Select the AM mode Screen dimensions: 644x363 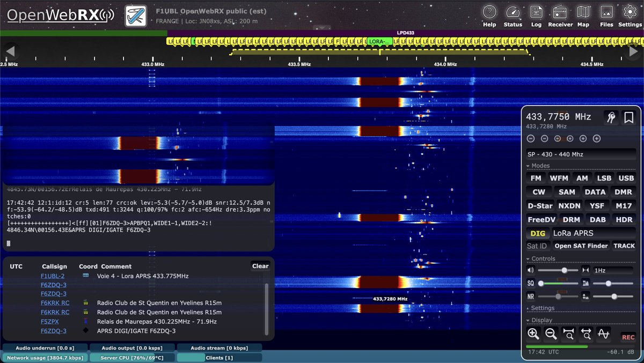pyautogui.click(x=582, y=178)
